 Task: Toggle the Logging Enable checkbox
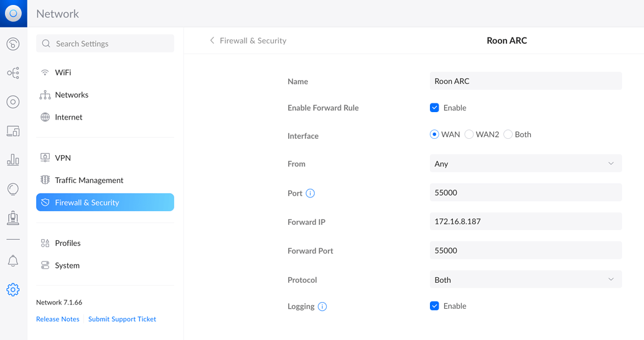tap(434, 306)
